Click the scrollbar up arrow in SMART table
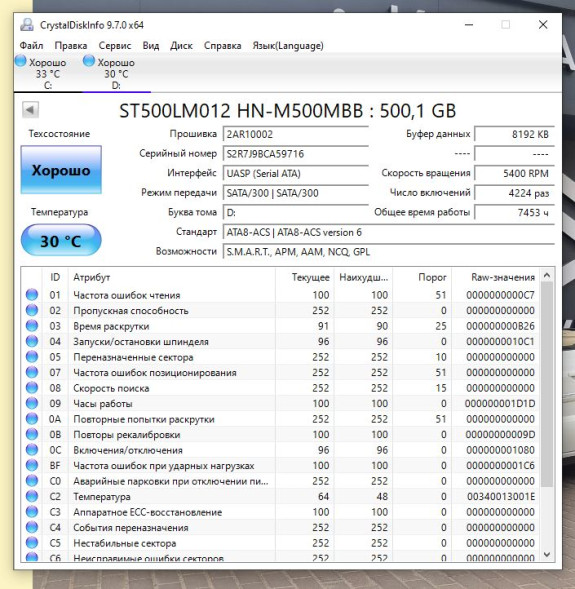Screen dimensions: 575x589 (x=547, y=276)
